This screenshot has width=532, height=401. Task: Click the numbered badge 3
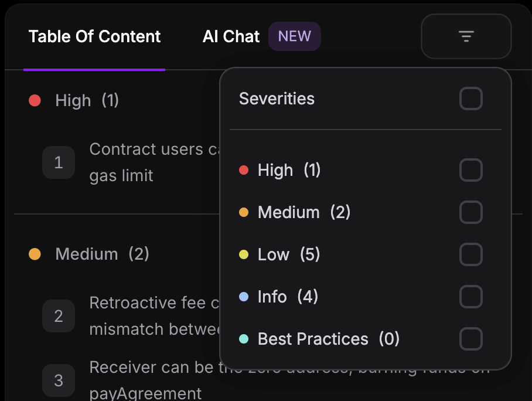point(59,380)
